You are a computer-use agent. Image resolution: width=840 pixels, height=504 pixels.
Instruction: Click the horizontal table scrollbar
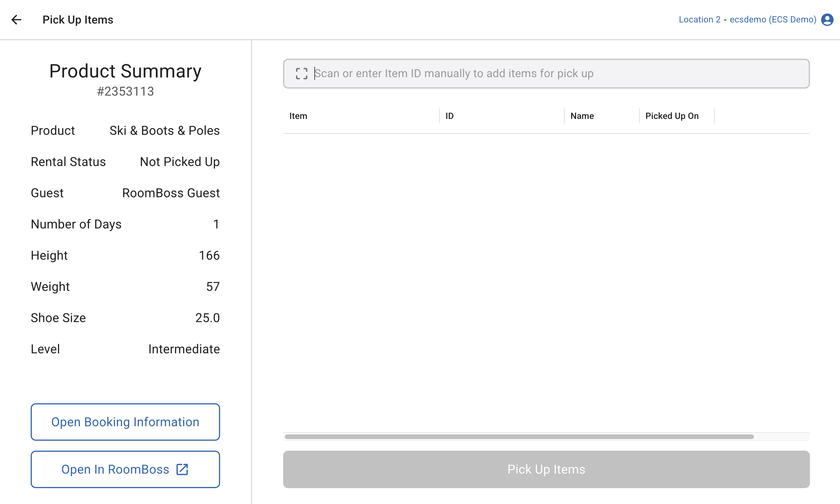coord(519,437)
